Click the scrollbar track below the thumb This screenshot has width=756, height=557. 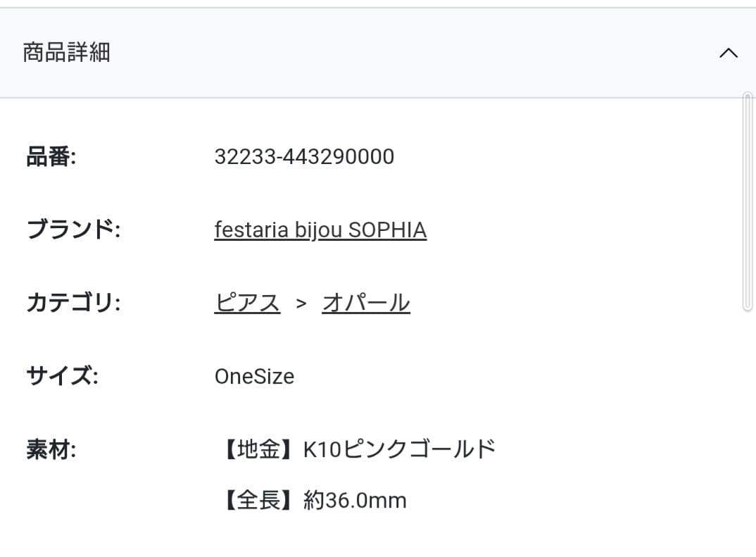click(748, 434)
